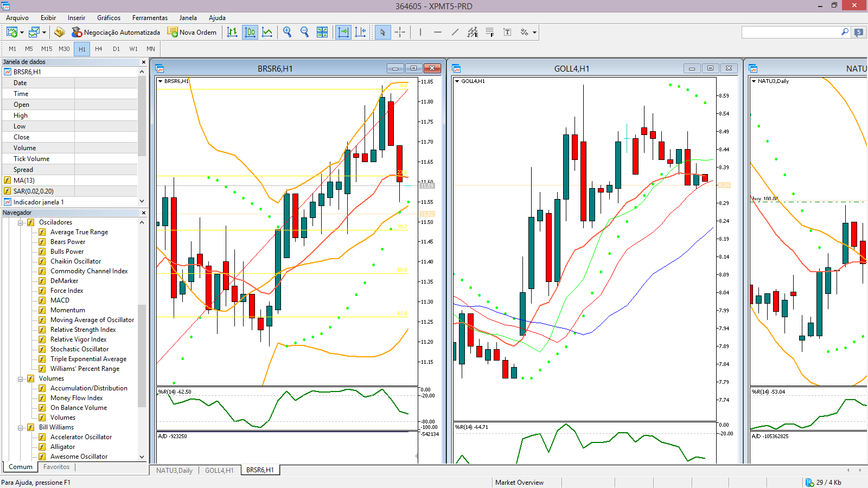Collapse the Osciladores indicator group
This screenshot has width=868, height=488.
click(21, 222)
